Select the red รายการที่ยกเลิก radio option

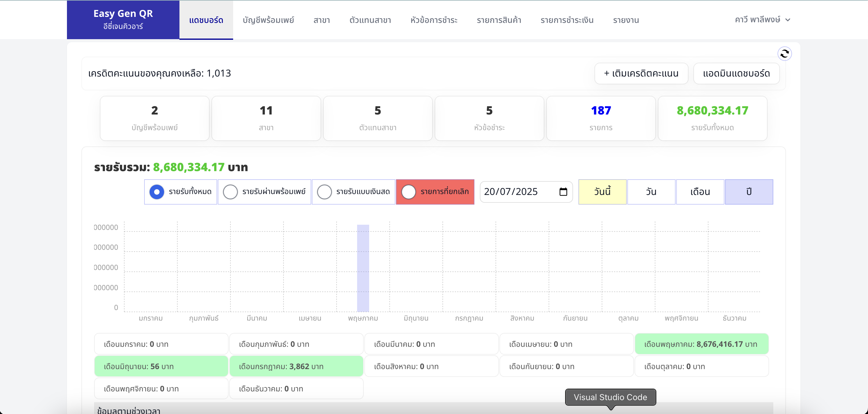point(409,192)
